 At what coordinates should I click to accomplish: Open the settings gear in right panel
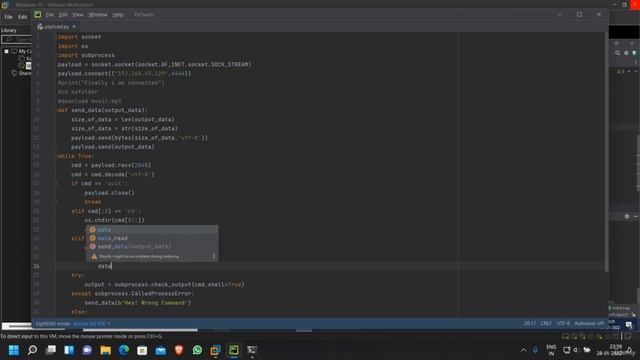[x=626, y=53]
